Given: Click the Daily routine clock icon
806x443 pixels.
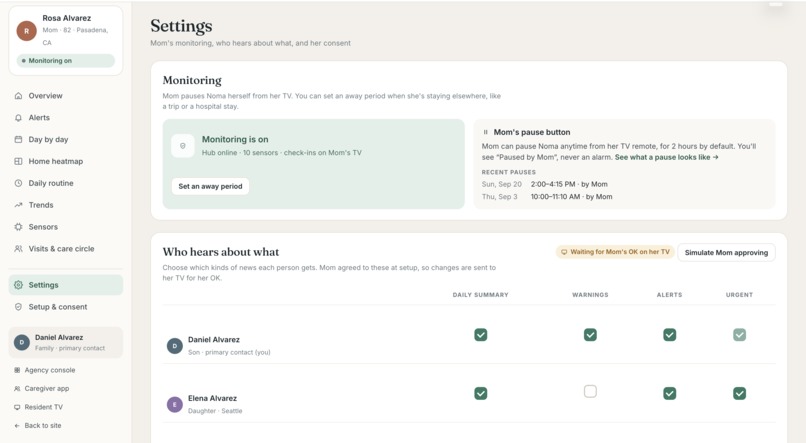Looking at the screenshot, I should tap(19, 183).
